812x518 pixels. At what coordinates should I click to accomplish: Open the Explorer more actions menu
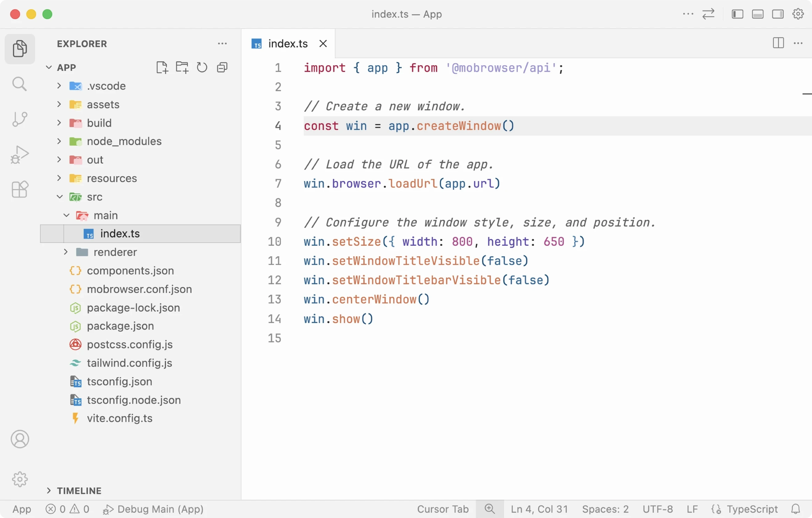(x=222, y=43)
